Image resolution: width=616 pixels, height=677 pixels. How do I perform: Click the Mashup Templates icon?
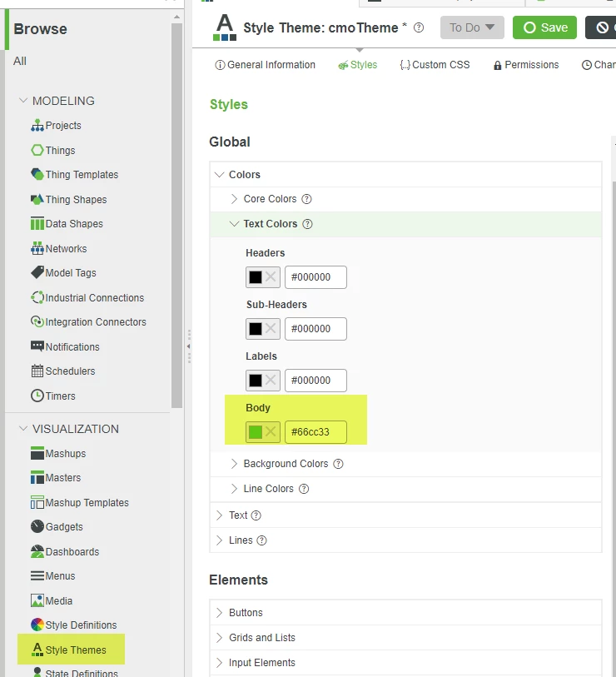coord(37,503)
